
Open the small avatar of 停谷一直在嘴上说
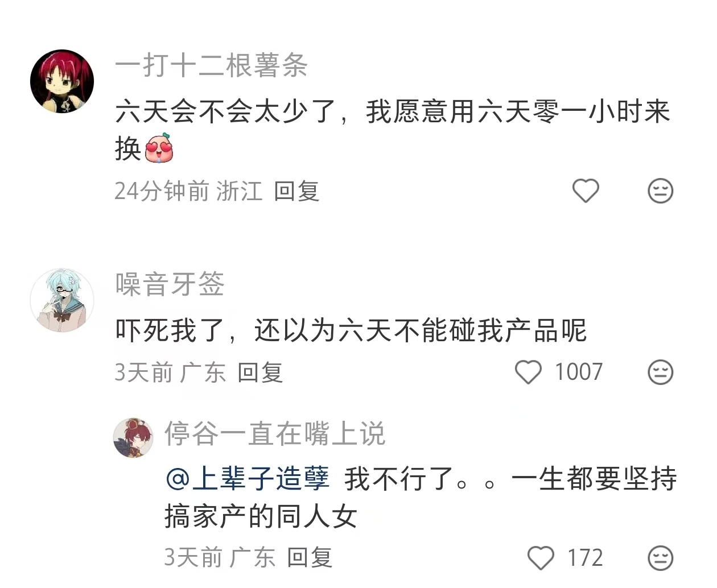134,437
